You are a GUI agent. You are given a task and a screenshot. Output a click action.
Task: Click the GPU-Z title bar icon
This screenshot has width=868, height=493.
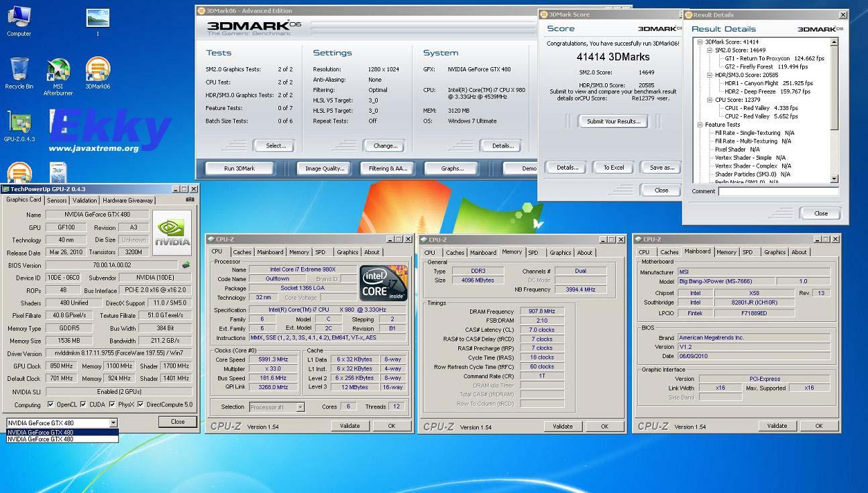point(5,189)
